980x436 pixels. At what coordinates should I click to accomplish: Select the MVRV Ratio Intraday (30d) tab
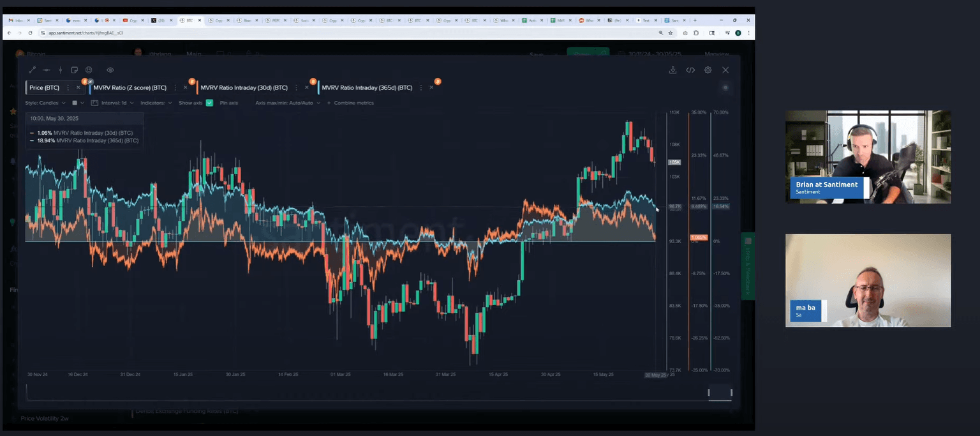pos(244,87)
